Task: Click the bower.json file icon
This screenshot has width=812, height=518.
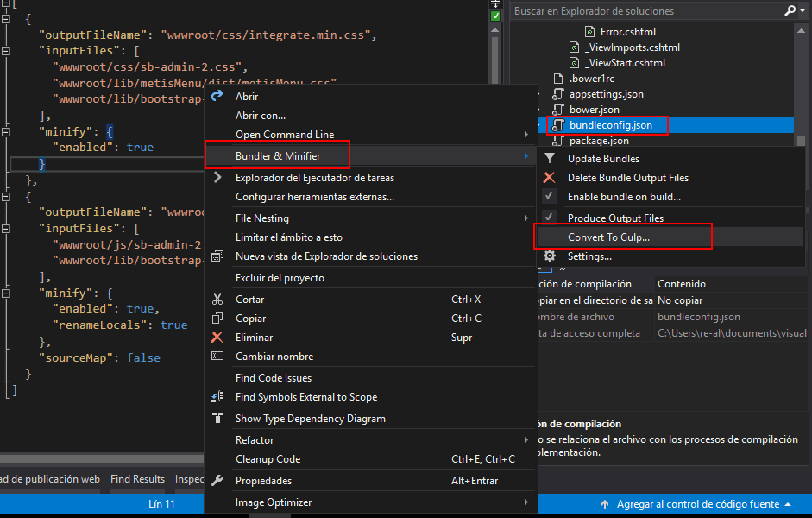Action: click(557, 110)
